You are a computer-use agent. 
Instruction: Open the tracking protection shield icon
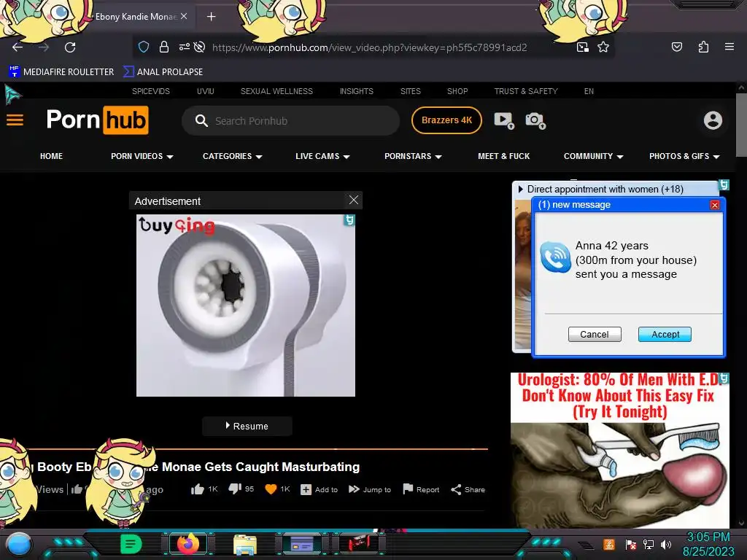(x=144, y=47)
